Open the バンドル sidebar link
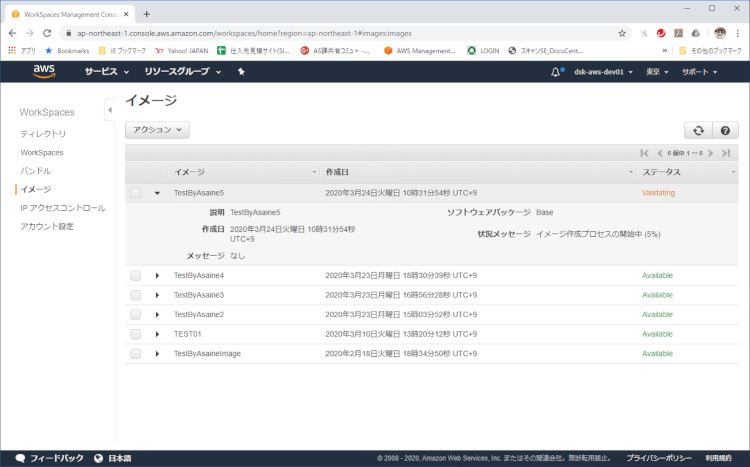The width and height of the screenshot is (750, 467). tap(36, 171)
